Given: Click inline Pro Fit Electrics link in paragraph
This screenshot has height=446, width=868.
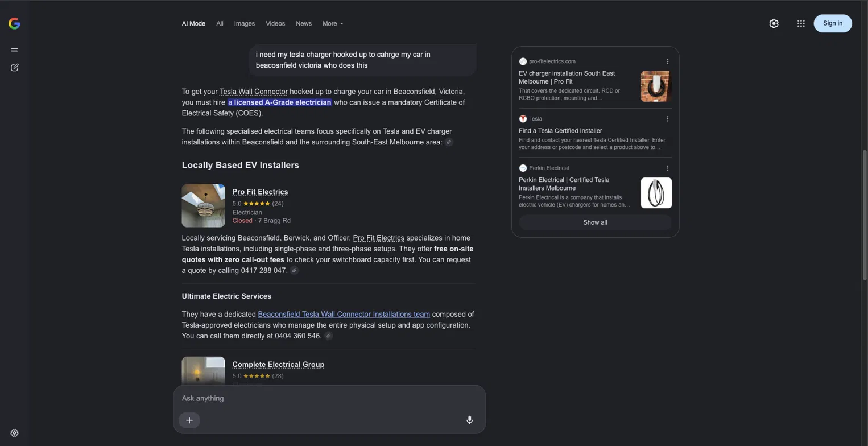Looking at the screenshot, I should (378, 238).
